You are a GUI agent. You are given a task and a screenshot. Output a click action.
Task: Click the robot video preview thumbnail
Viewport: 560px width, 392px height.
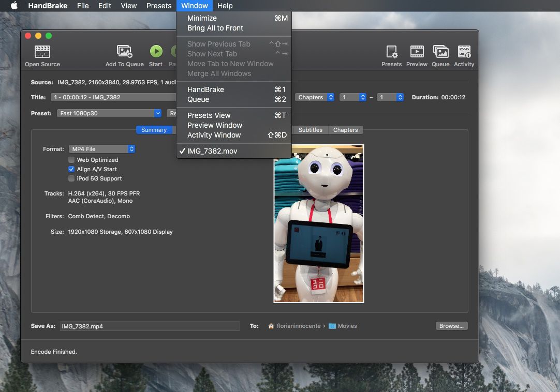pos(319,224)
